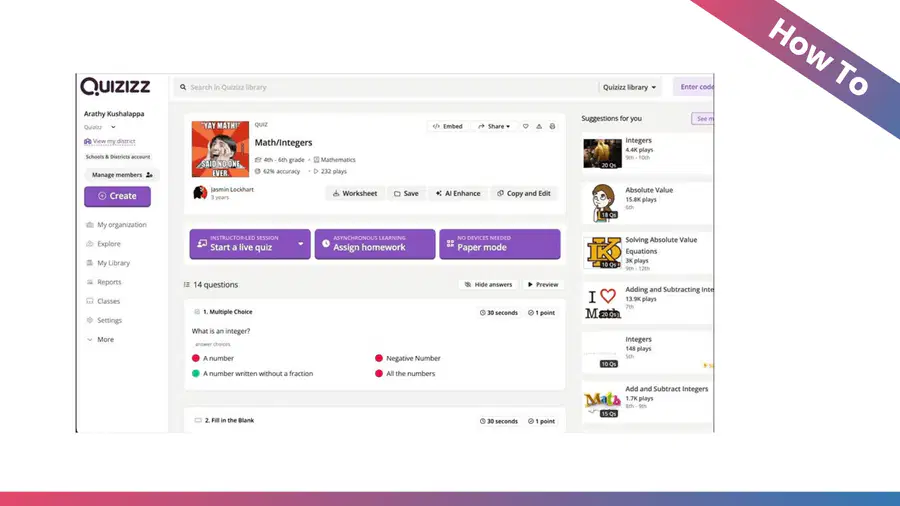
Task: Like the quiz with heart icon
Action: point(525,126)
